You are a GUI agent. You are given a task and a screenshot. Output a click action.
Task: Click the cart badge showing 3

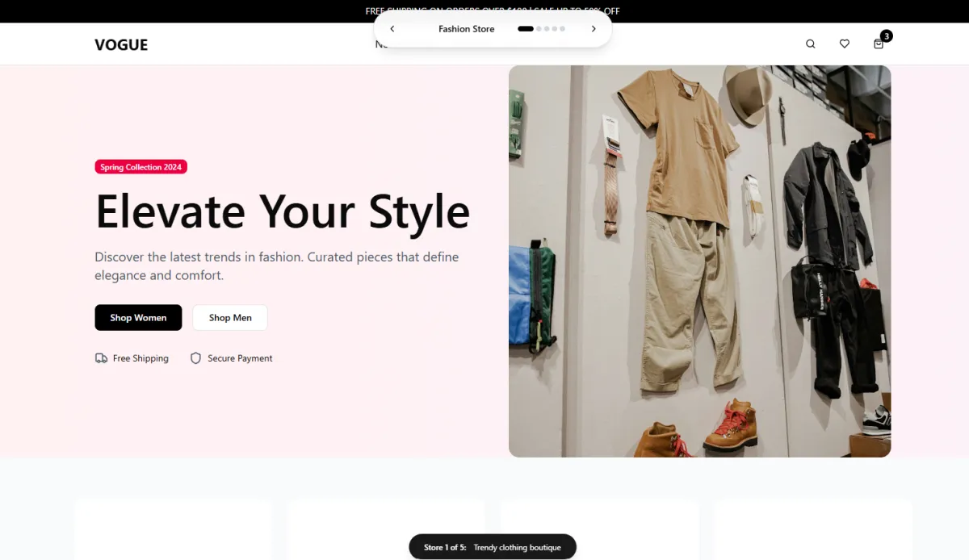point(887,36)
